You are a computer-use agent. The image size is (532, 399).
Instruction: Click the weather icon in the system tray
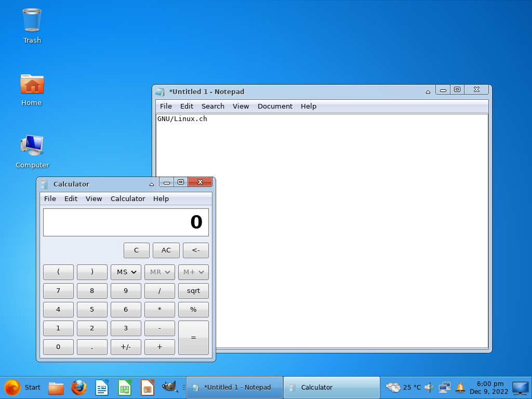tap(393, 387)
